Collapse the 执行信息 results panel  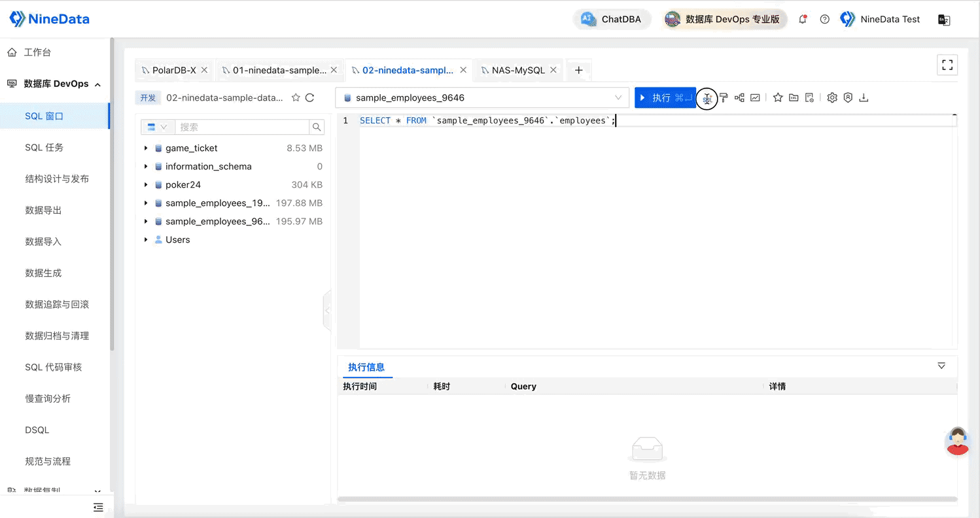coord(941,366)
